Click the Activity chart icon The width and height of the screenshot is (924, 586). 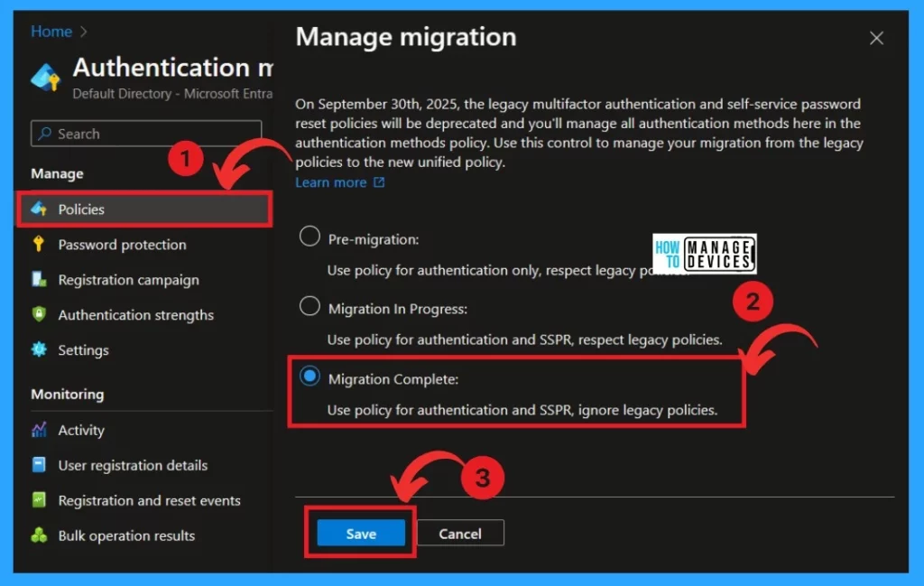tap(39, 431)
